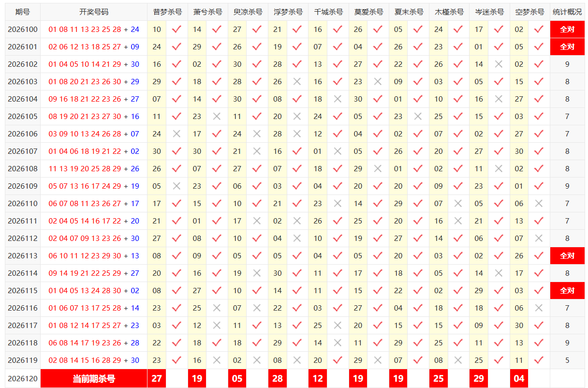This screenshot has width=588, height=388.
Task: Click statistic value 5 in row 2026119
Action: click(x=567, y=360)
